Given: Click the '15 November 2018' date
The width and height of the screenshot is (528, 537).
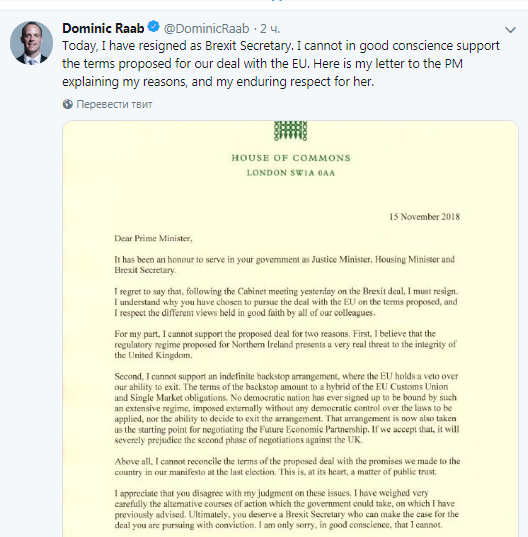Looking at the screenshot, I should click(424, 217).
